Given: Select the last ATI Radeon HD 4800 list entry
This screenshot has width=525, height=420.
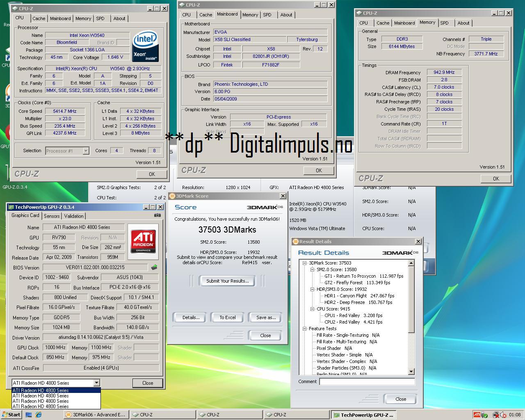Looking at the screenshot, I should click(x=56, y=406).
